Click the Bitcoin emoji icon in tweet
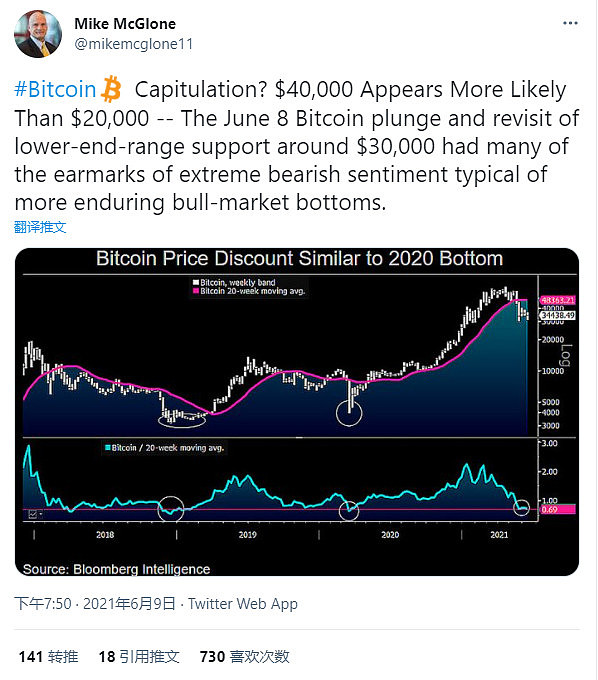Viewport: 598px width, 680px height. tap(111, 89)
